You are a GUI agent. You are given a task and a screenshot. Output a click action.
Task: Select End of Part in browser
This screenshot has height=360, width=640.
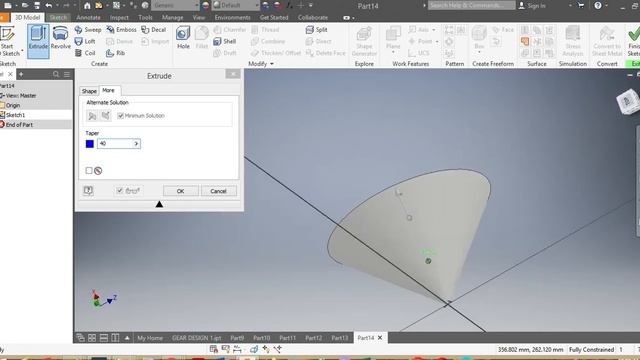pyautogui.click(x=19, y=125)
